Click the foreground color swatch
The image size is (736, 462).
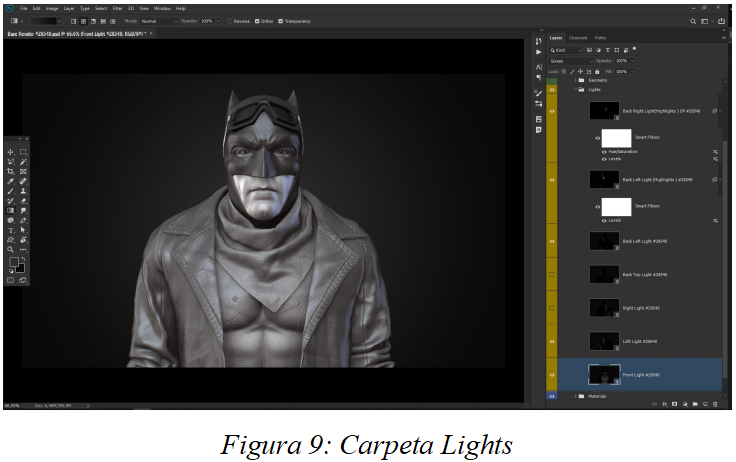click(x=13, y=262)
